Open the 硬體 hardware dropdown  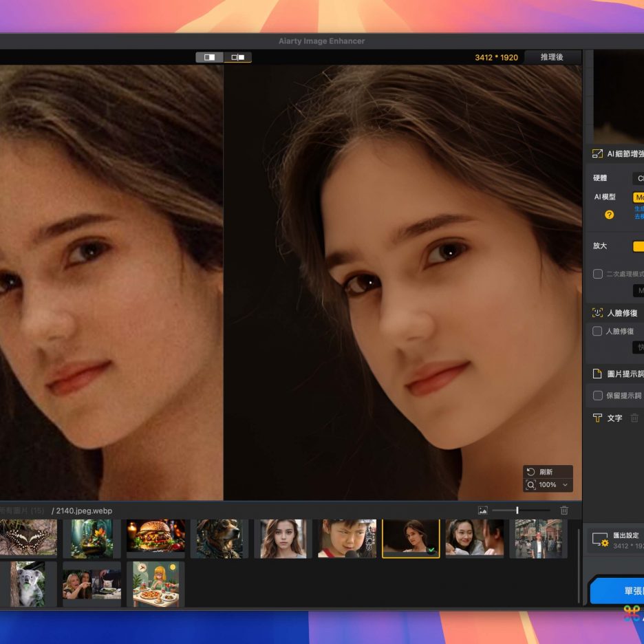pos(638,178)
